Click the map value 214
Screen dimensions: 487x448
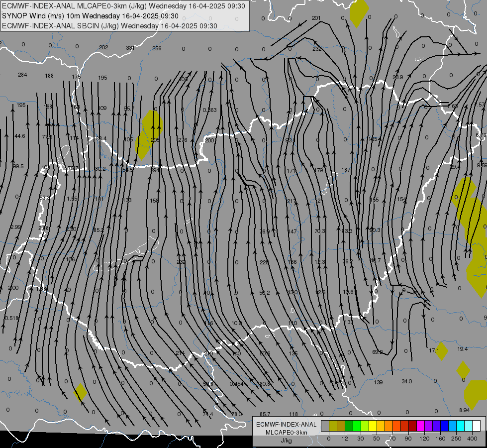(x=180, y=353)
